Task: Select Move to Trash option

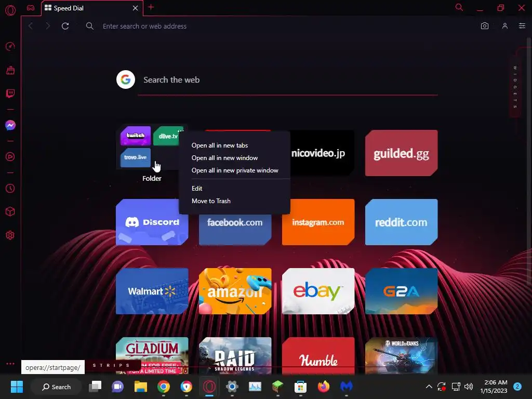Action: pyautogui.click(x=211, y=201)
